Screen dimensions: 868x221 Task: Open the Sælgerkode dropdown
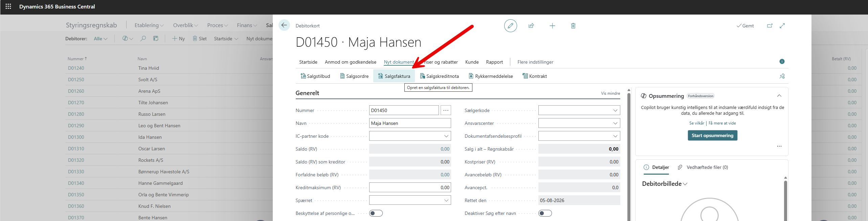(615, 110)
